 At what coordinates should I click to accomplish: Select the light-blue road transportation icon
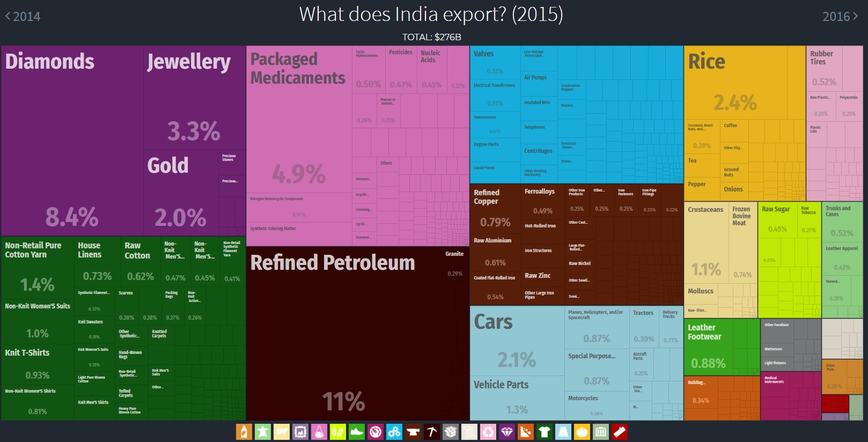pyautogui.click(x=563, y=432)
